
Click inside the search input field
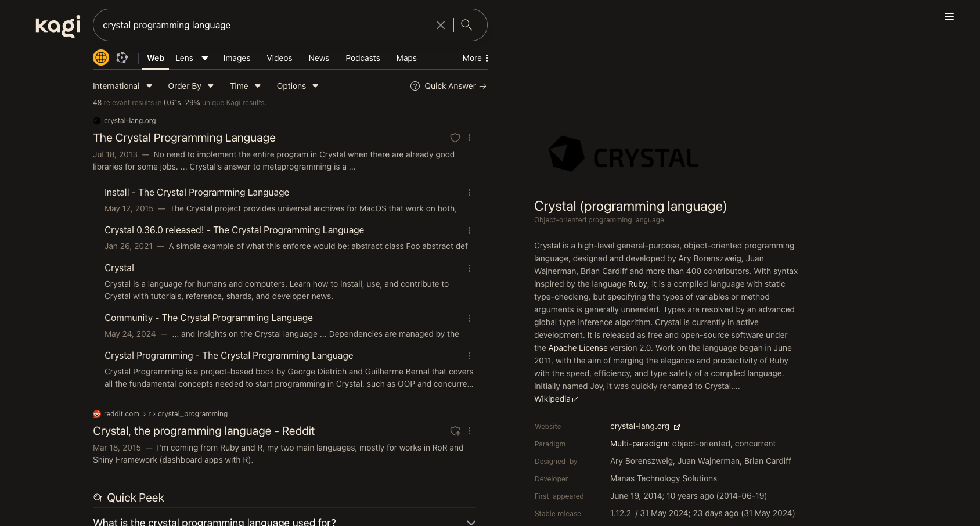click(x=261, y=25)
